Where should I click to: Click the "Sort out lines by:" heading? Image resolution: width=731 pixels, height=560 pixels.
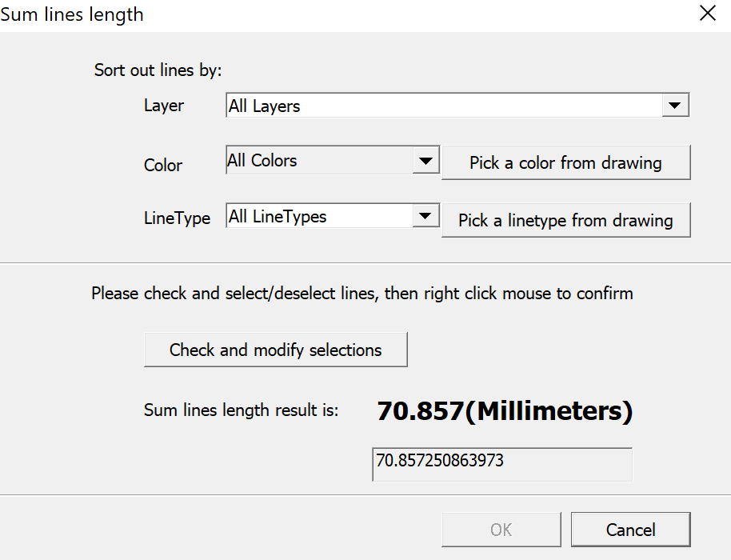point(158,70)
